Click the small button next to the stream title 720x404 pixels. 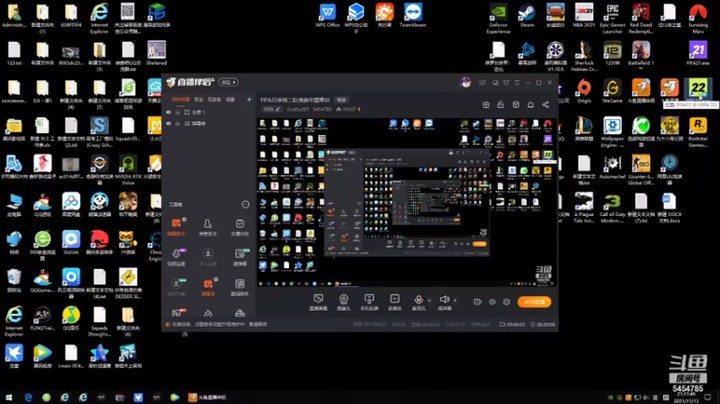341,100
